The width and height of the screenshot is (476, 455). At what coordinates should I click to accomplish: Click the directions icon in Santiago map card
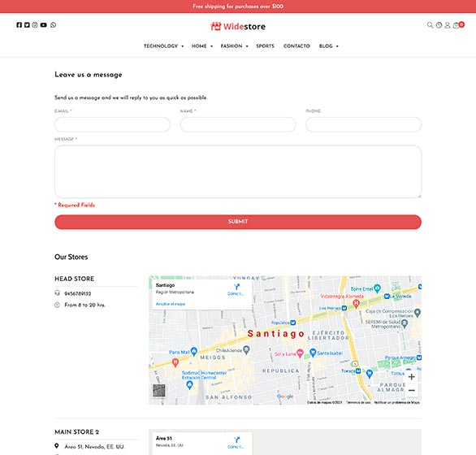click(x=236, y=287)
